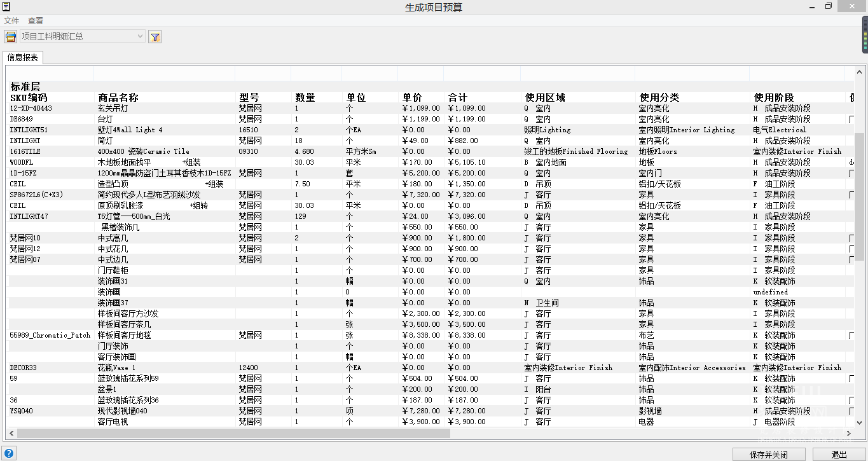The image size is (868, 461).
Task: Select SKU cell YSQ040
Action: pos(21,411)
